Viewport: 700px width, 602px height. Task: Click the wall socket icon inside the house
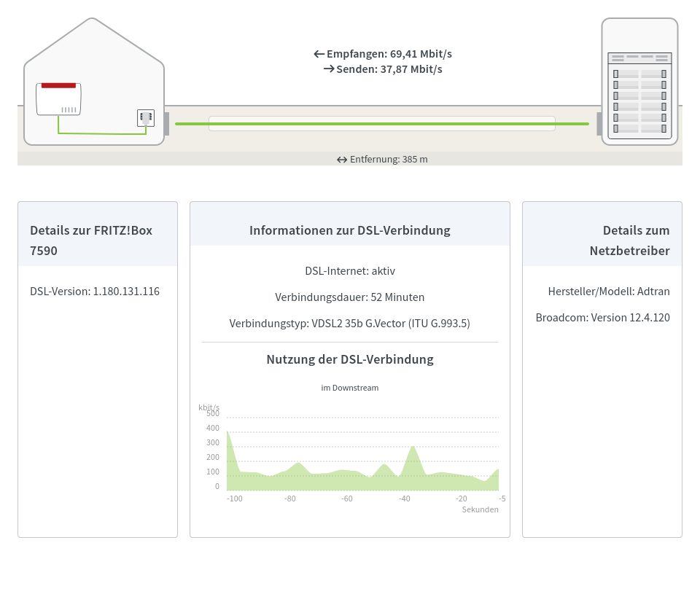[x=146, y=117]
